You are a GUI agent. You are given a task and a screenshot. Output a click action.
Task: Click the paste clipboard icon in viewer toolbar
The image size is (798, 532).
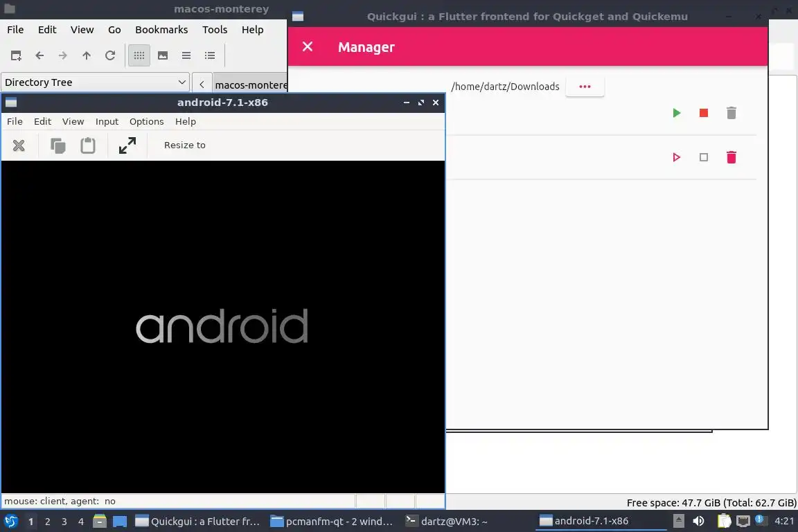(x=88, y=145)
